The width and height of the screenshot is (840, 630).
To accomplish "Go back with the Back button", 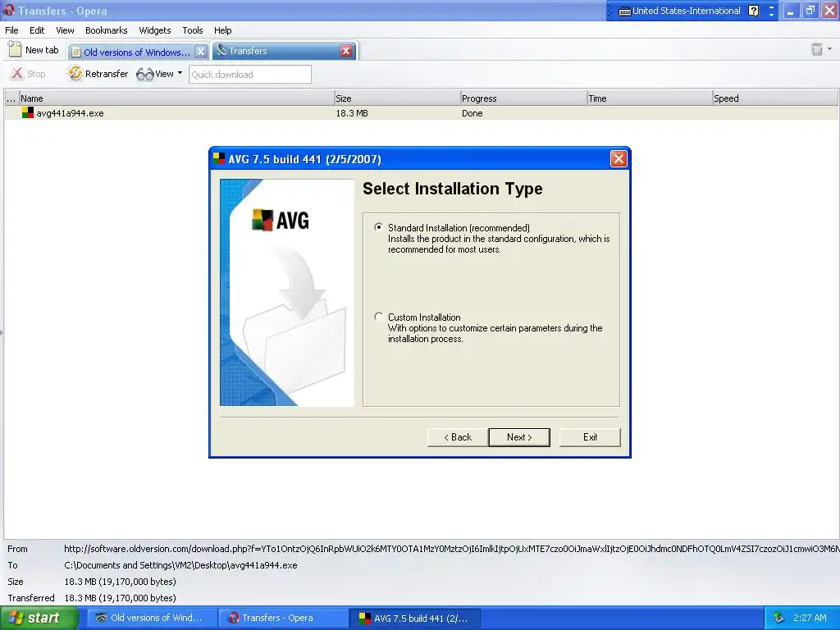I will click(x=458, y=437).
